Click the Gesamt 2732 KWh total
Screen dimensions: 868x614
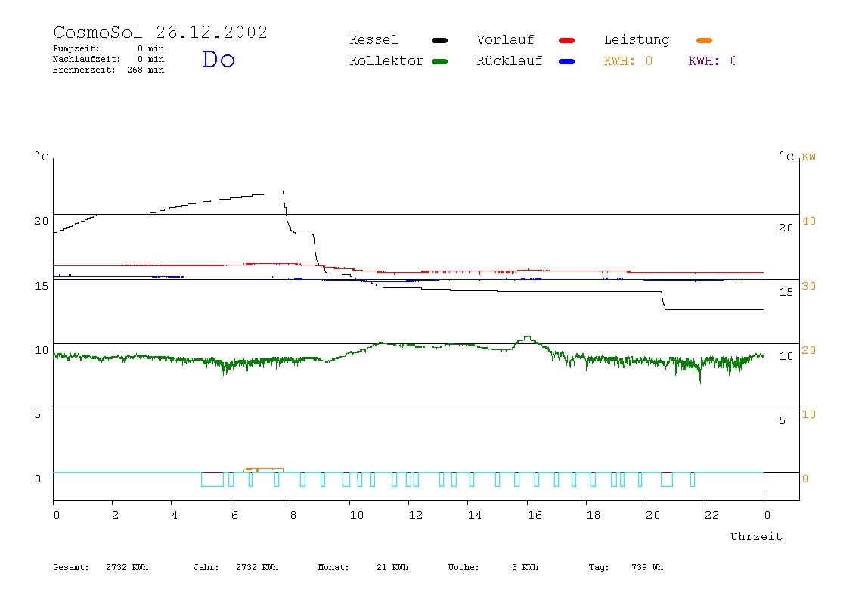coord(101,567)
